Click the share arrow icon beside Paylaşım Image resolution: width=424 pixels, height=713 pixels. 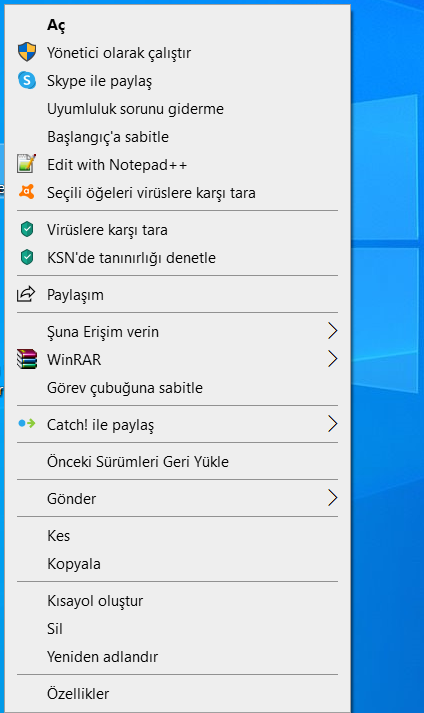coord(26,294)
